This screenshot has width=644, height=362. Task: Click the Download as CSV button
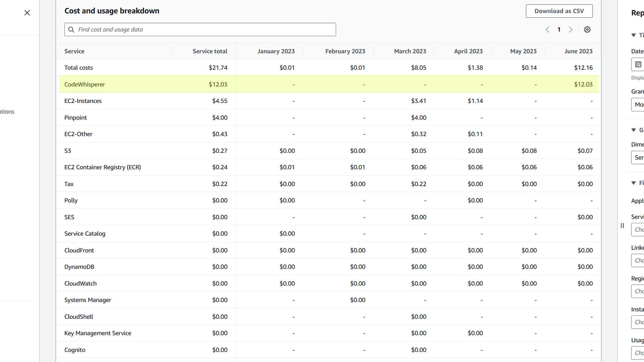[559, 11]
